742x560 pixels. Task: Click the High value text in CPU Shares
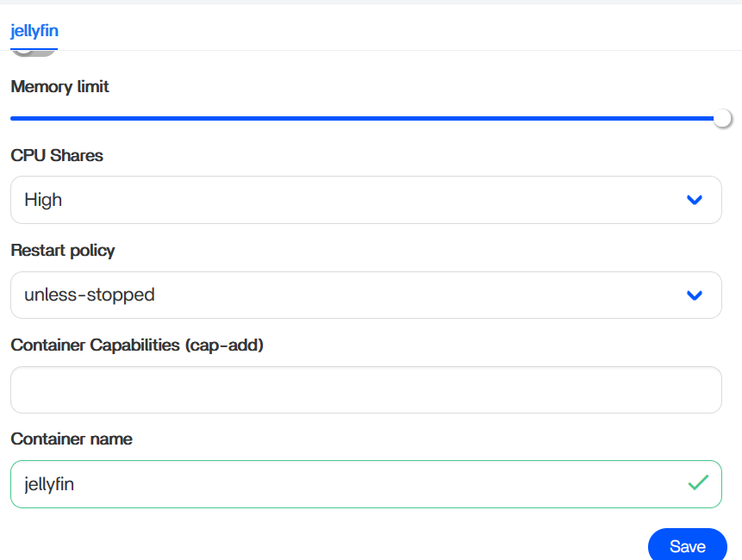click(x=43, y=200)
